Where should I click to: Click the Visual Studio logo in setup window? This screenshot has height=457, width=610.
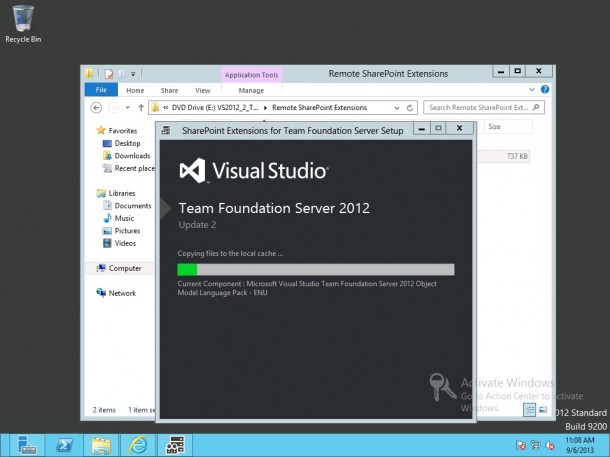254,170
